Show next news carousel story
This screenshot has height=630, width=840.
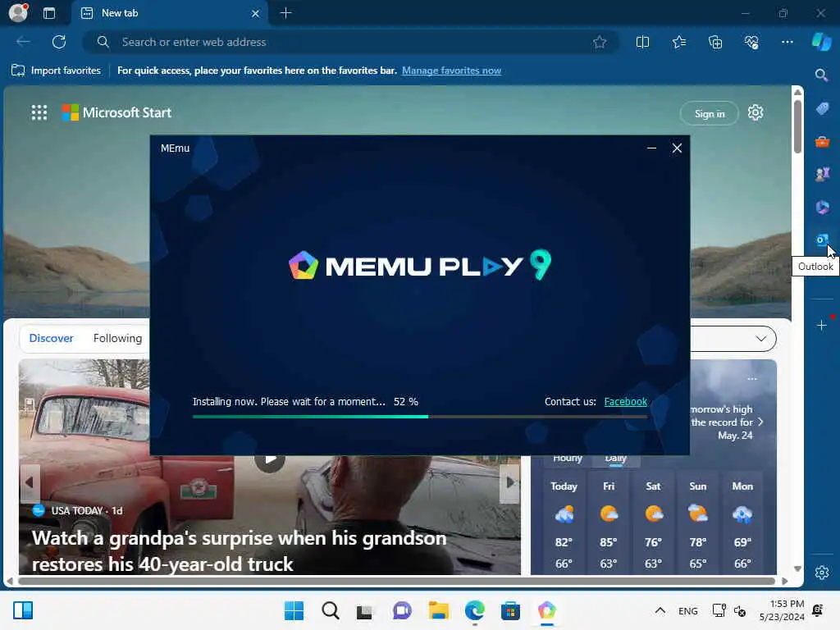(x=509, y=482)
